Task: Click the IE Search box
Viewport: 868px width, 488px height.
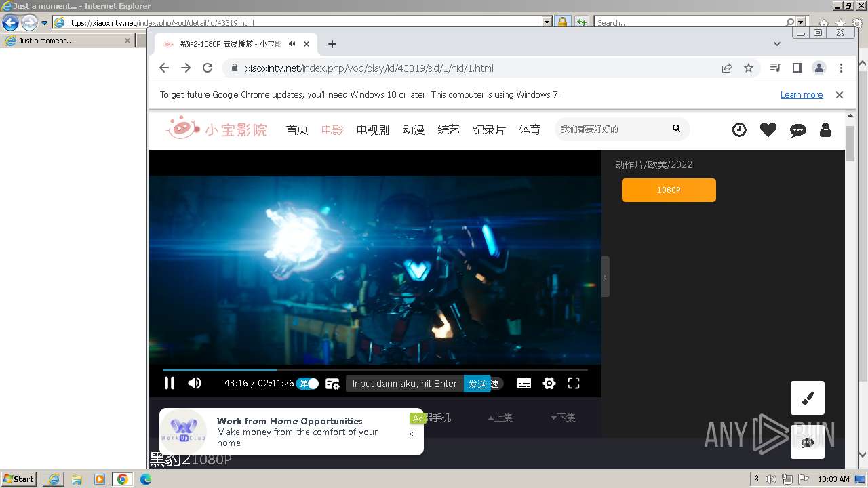Action: click(690, 22)
